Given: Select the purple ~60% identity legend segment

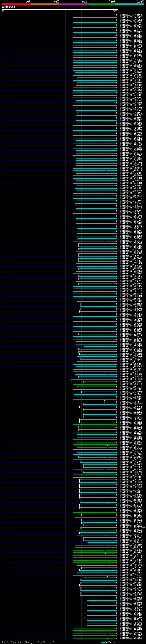Looking at the screenshot, I should [73, 4].
